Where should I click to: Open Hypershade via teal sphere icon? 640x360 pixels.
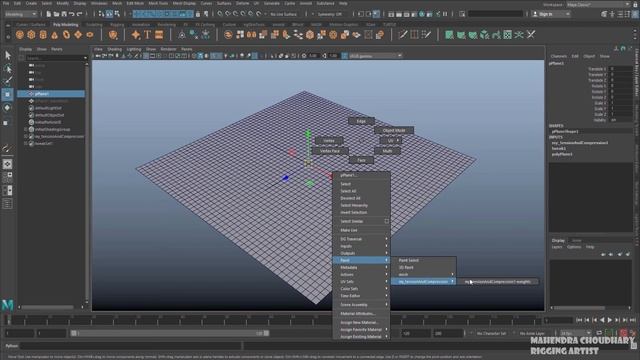[422, 14]
